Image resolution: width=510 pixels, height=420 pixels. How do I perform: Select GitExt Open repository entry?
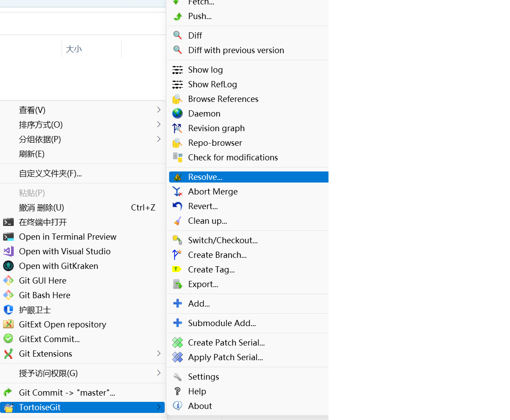[x=83, y=325]
